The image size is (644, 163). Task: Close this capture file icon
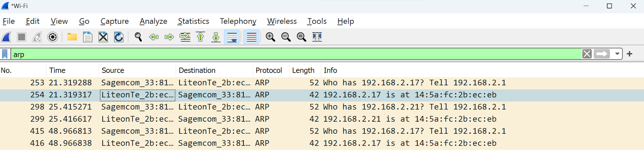pyautogui.click(x=103, y=37)
